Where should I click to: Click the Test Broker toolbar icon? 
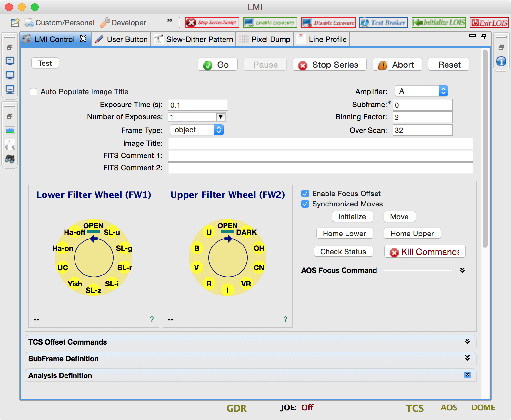tap(383, 23)
